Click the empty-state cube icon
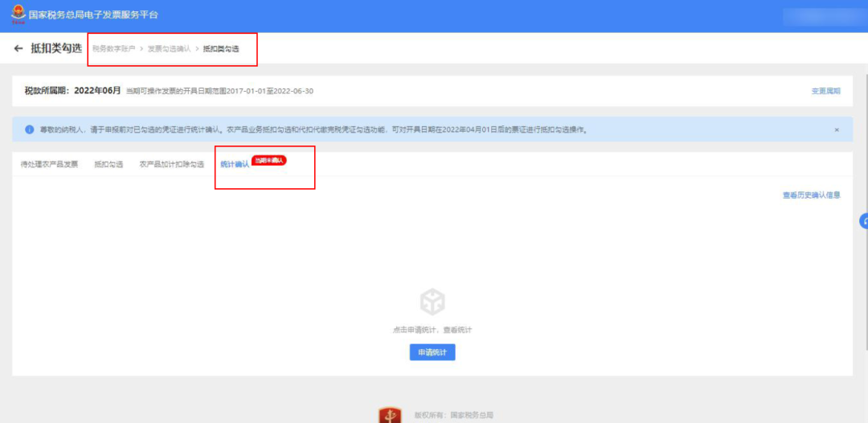Viewport: 868px width, 423px height. [432, 302]
